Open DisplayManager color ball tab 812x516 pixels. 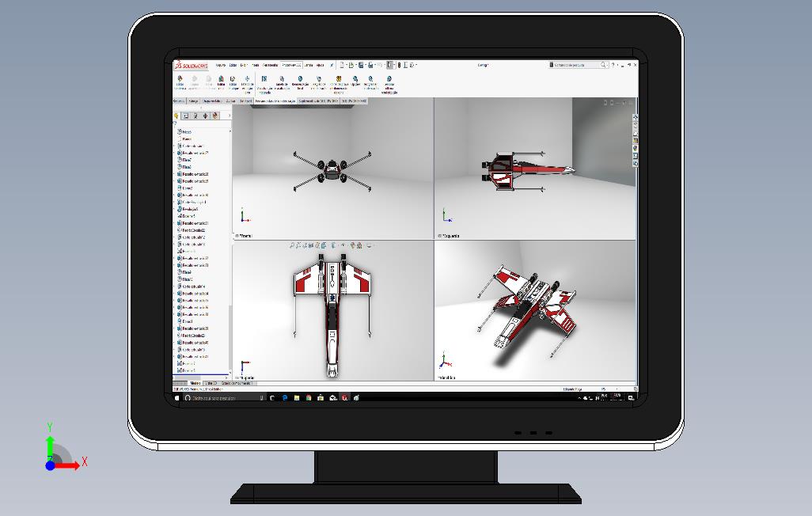coord(215,116)
